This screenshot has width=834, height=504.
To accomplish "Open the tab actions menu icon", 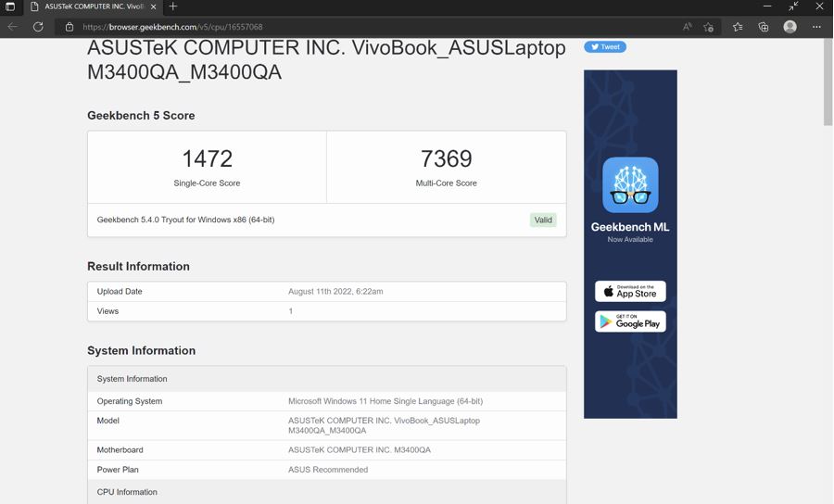I will click(10, 6).
